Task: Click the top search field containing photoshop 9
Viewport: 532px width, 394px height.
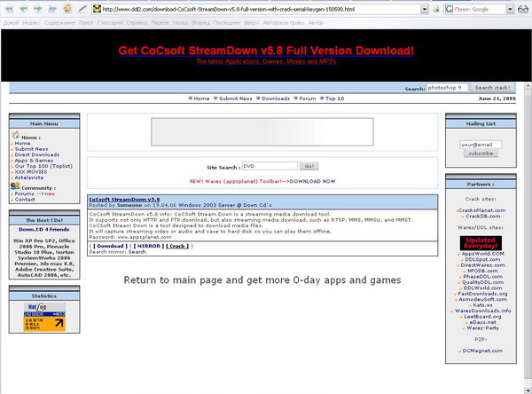Action: (447, 88)
